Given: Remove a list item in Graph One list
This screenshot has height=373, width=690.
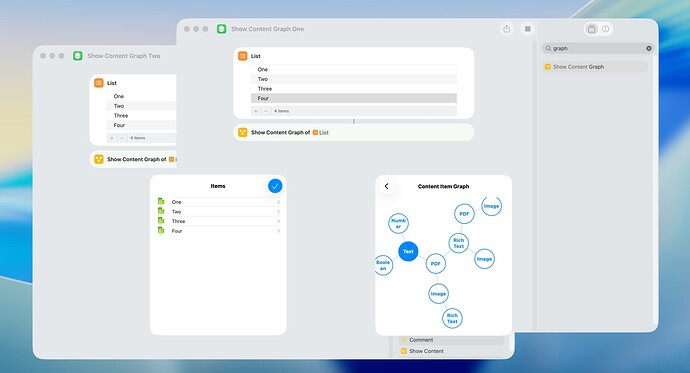Looking at the screenshot, I should pos(265,111).
